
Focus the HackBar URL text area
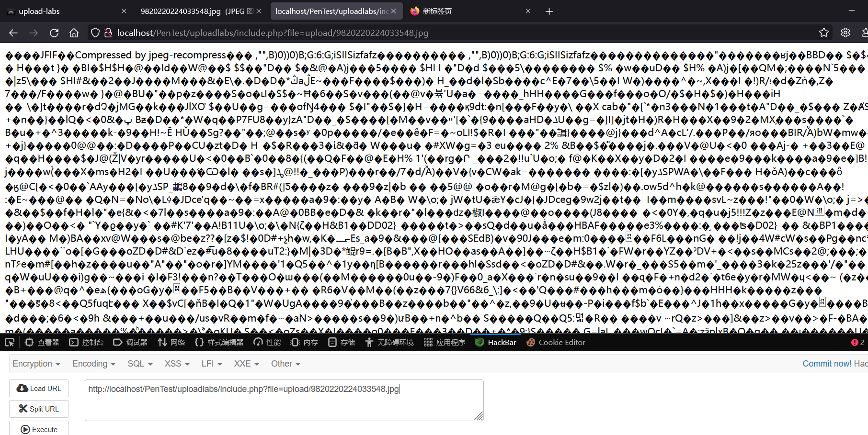[x=284, y=400]
